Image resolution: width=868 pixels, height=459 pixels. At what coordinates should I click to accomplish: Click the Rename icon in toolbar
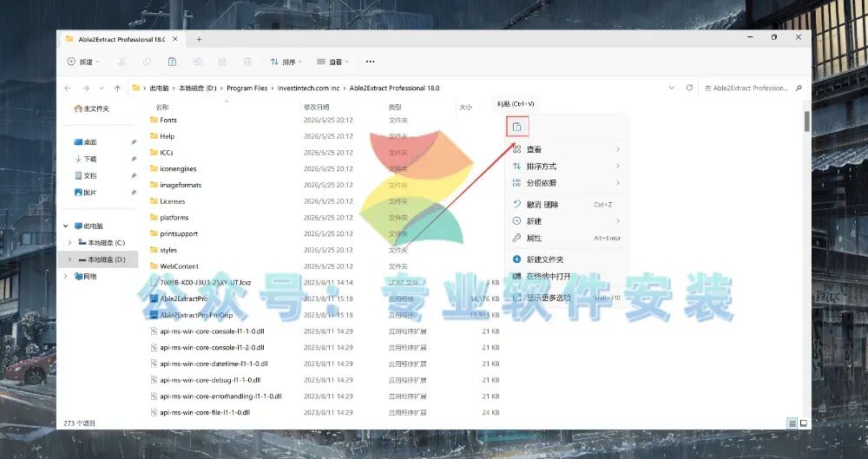[197, 62]
